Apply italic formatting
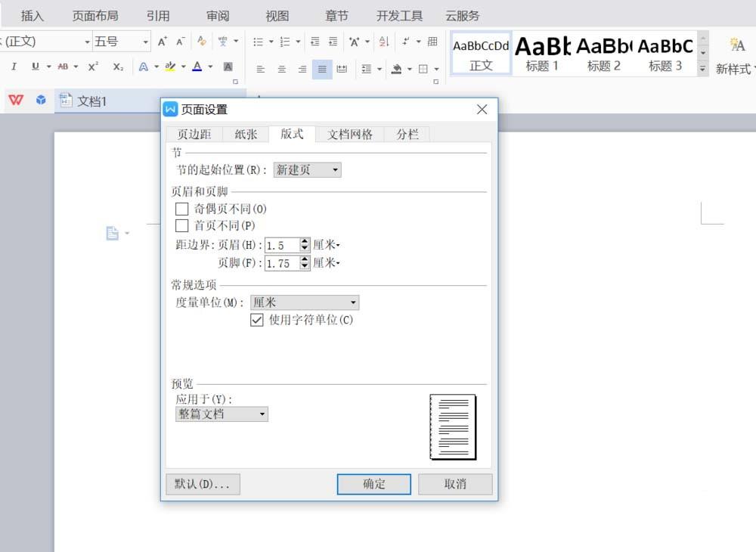 (14, 67)
